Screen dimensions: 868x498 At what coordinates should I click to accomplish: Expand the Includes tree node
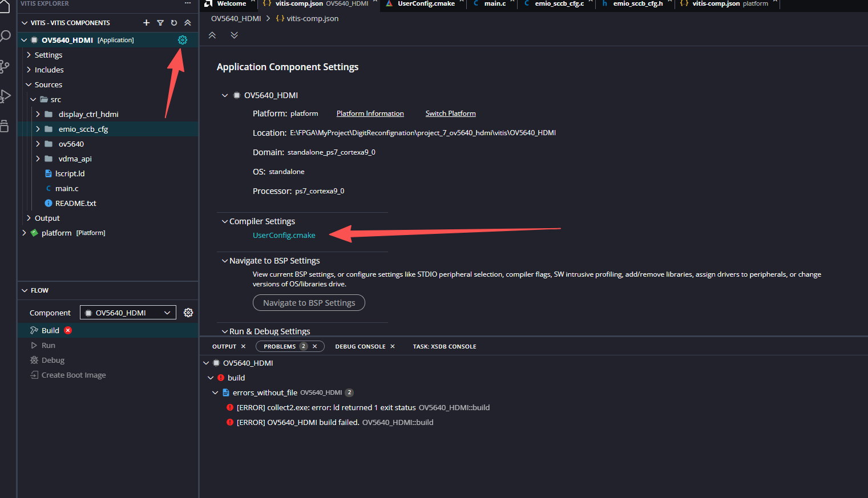[x=29, y=70]
